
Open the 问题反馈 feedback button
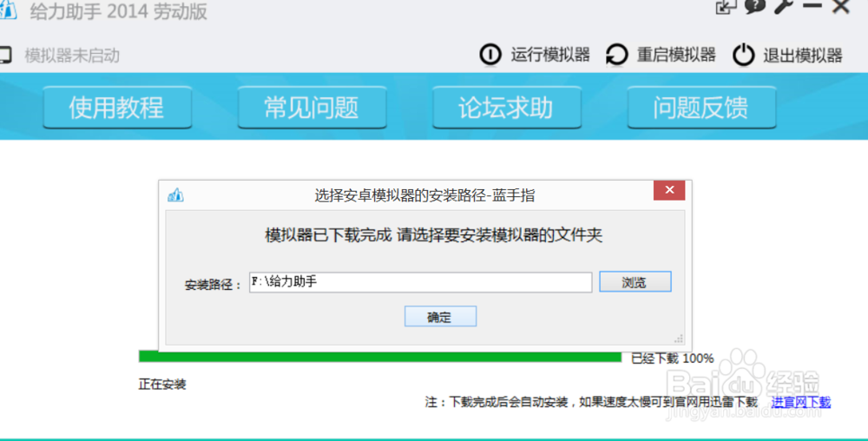click(x=701, y=108)
